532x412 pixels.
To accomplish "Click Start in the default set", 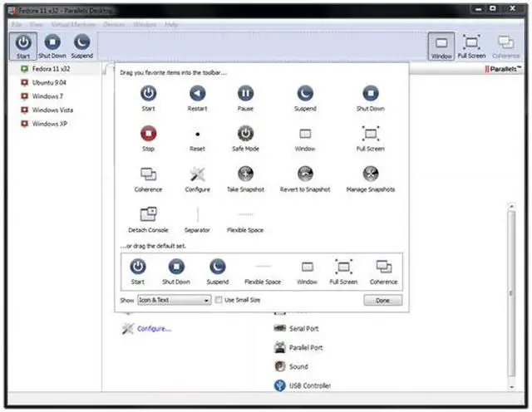I will click(x=138, y=272).
